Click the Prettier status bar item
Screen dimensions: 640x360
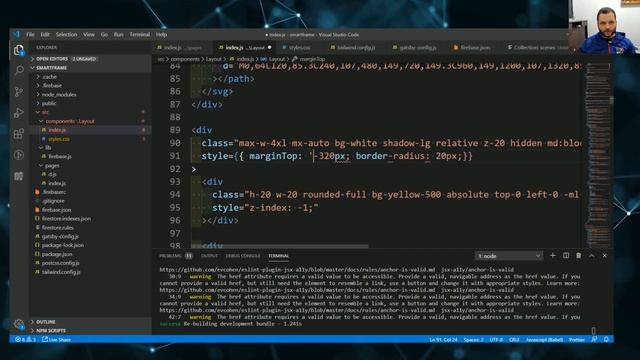click(577, 340)
